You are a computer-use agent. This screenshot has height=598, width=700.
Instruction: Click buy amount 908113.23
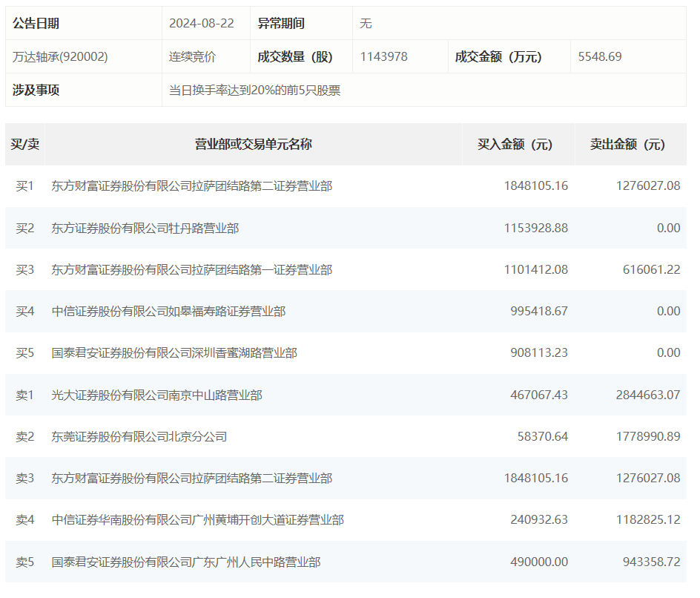pyautogui.click(x=539, y=352)
